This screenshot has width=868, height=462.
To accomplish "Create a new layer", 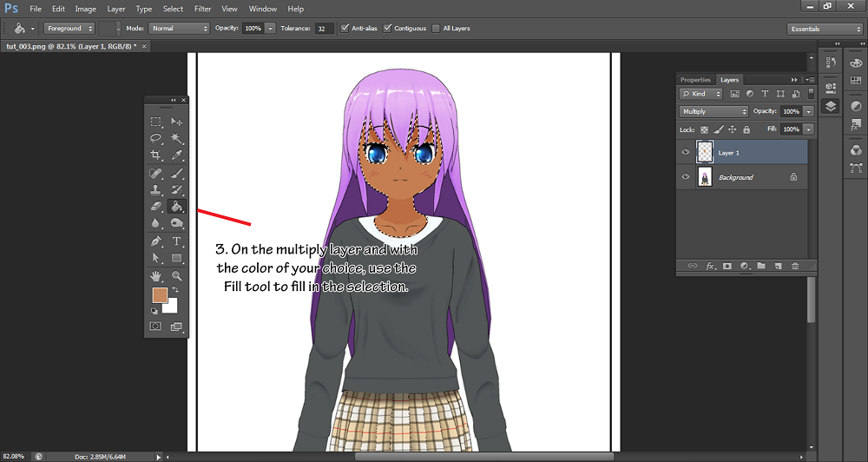I will (779, 266).
